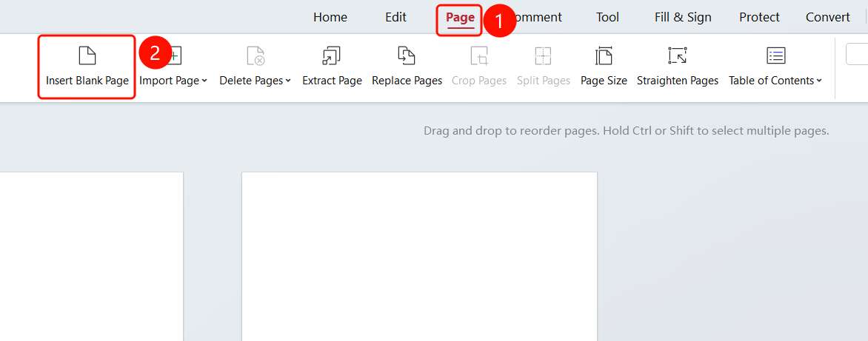The image size is (868, 341).
Task: Open the Fill & Sign tab
Action: pyautogui.click(x=683, y=18)
